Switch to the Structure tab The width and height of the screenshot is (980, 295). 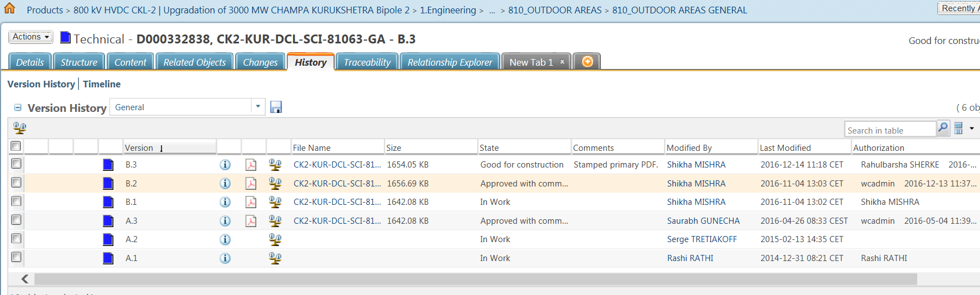(79, 62)
